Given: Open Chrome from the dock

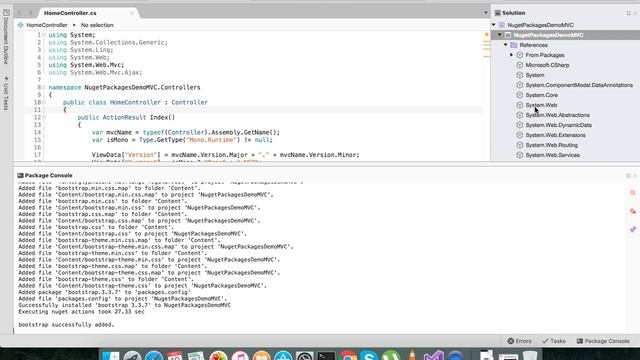Looking at the screenshot, I should (x=348, y=356).
